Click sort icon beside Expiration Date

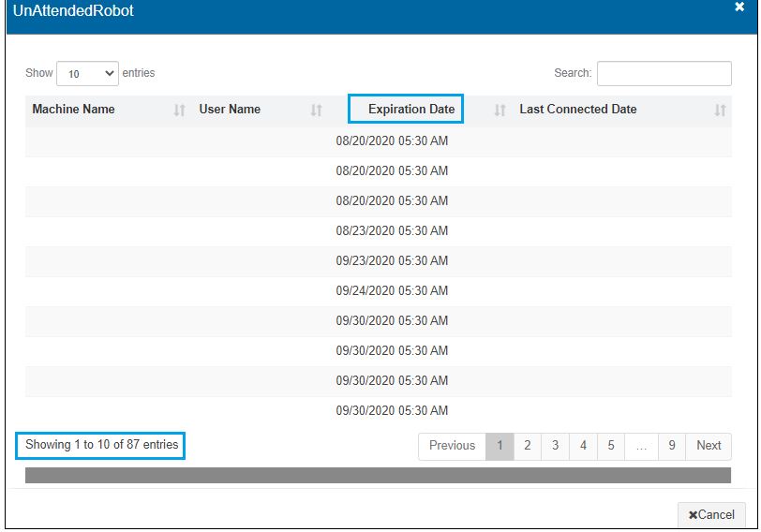click(500, 111)
